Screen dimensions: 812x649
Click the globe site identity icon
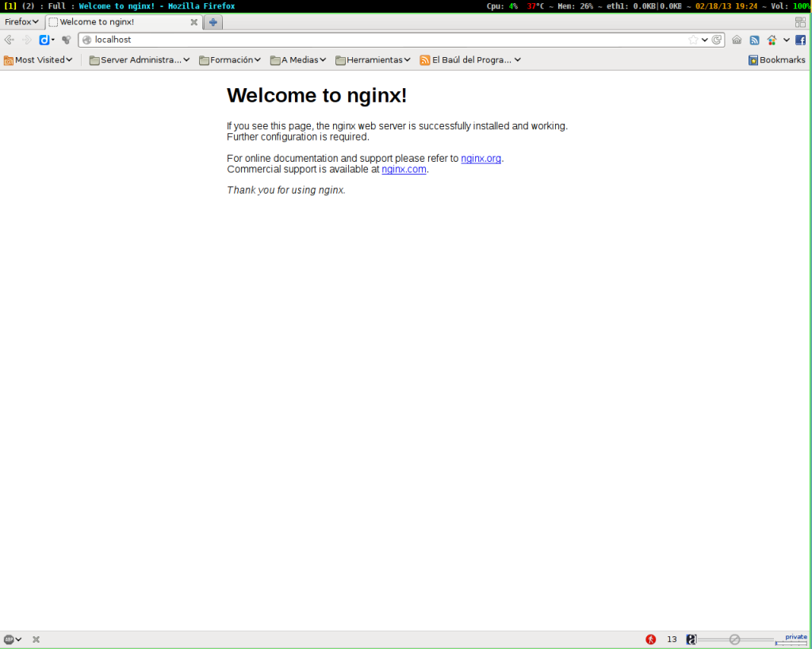[x=87, y=40]
